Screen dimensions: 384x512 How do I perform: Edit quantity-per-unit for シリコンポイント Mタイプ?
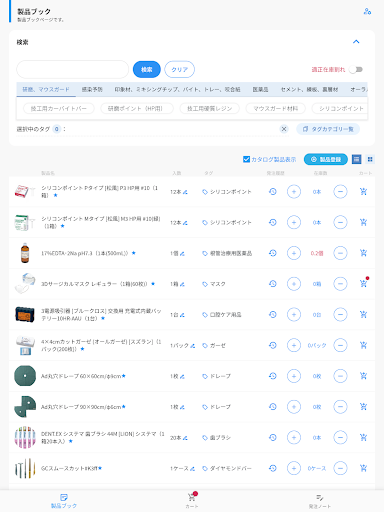(185, 223)
